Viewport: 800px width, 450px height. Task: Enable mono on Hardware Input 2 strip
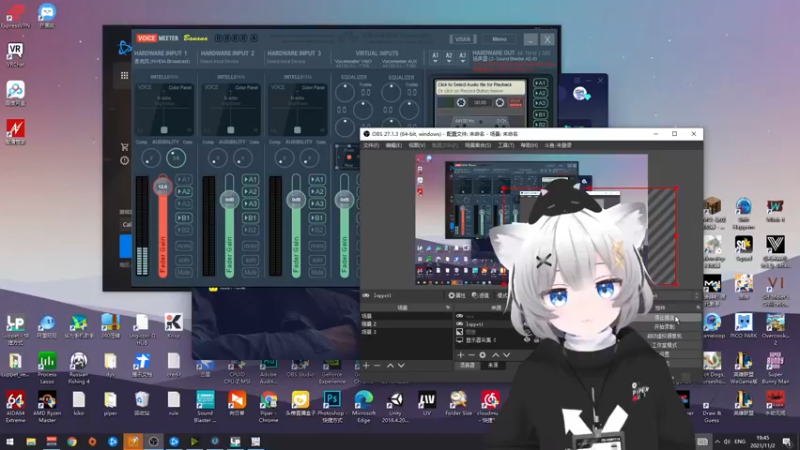(x=251, y=246)
